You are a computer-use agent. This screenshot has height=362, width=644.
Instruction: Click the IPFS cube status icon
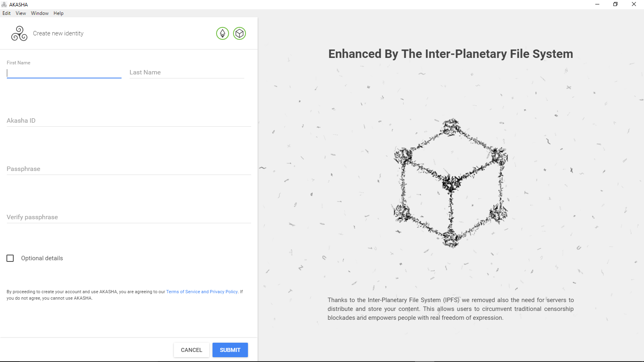click(239, 33)
